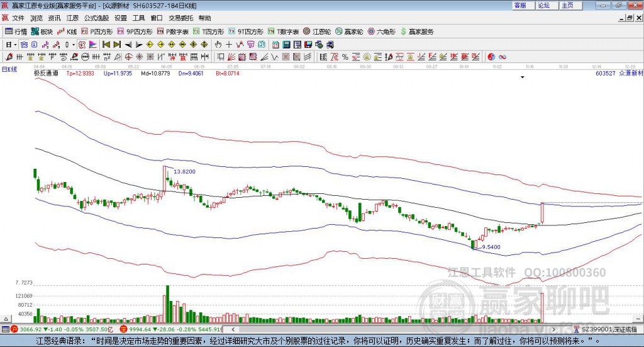
Task: Click the Tp=12.9393 value
Action: (80, 73)
